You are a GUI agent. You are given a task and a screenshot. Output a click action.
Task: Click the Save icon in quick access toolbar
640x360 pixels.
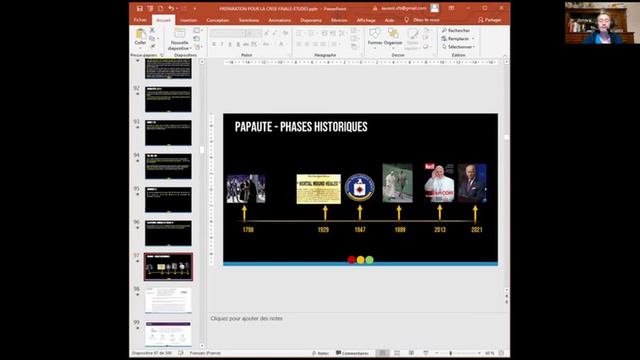tap(140, 9)
